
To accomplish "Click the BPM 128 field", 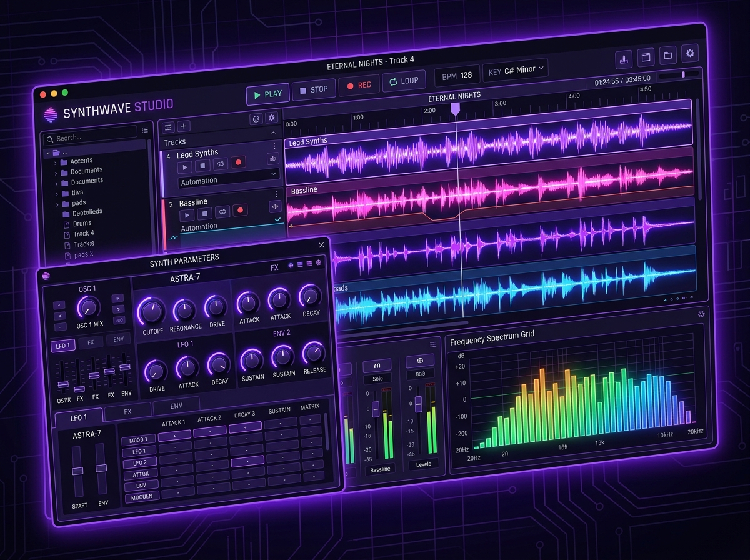I will pyautogui.click(x=457, y=76).
